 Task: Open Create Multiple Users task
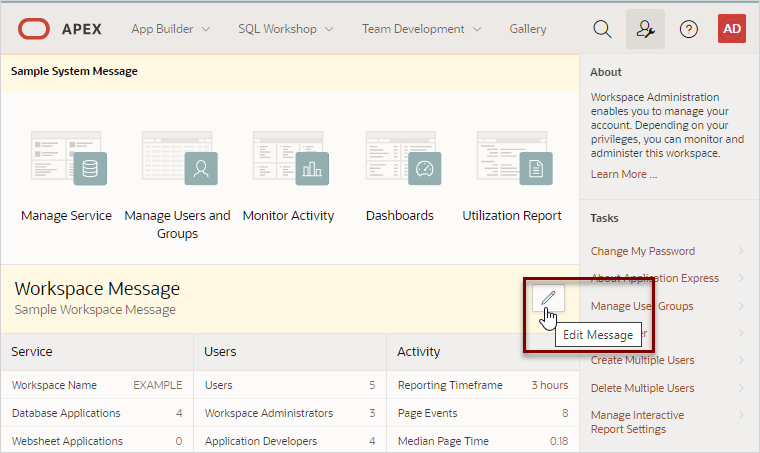click(642, 360)
